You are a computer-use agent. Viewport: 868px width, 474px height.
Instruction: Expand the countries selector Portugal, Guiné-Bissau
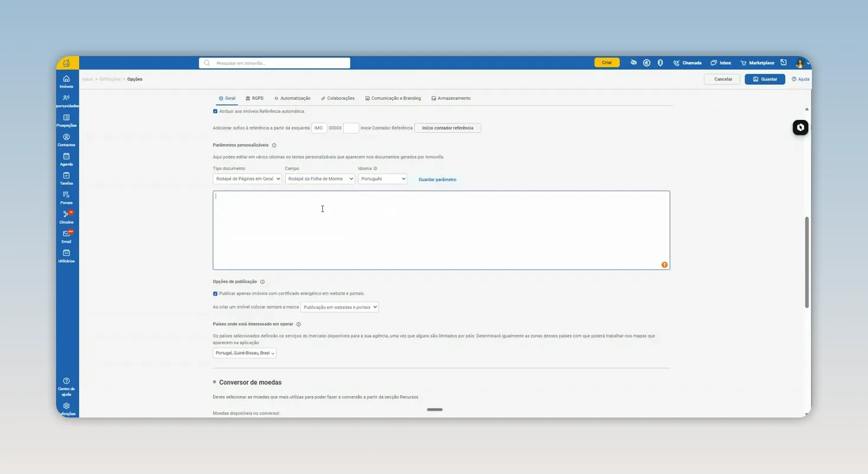point(244,353)
